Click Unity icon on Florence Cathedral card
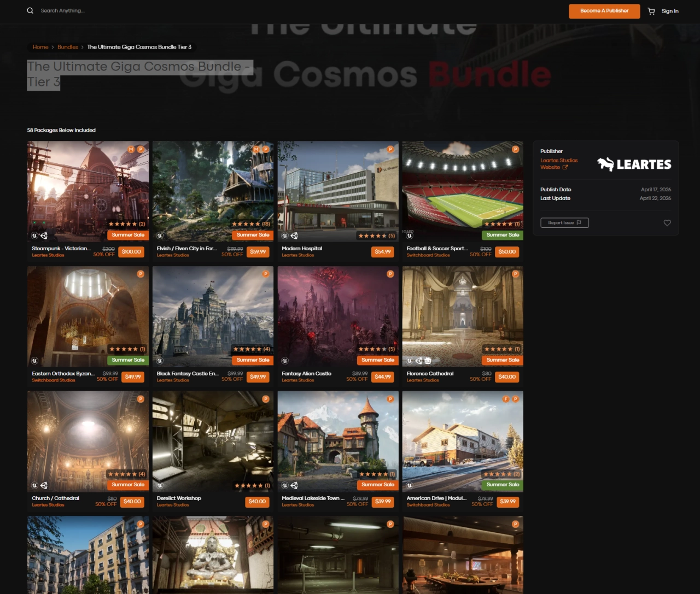Viewport: 700px width, 594px height. click(419, 361)
